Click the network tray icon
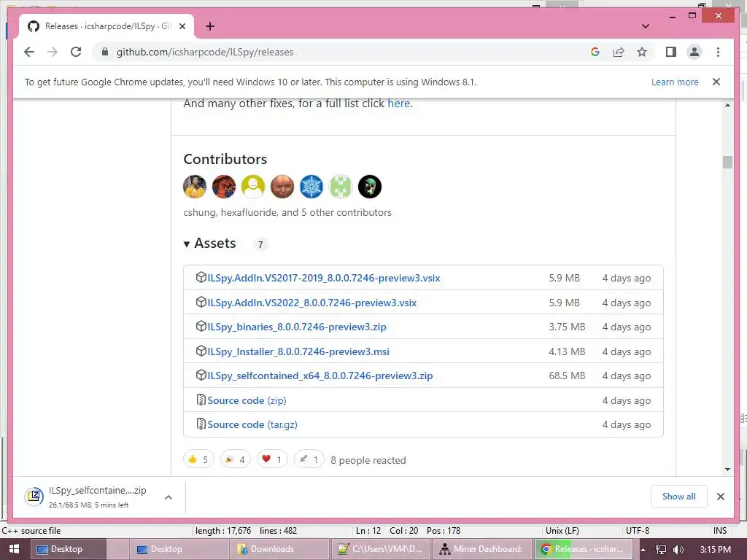 661,550
